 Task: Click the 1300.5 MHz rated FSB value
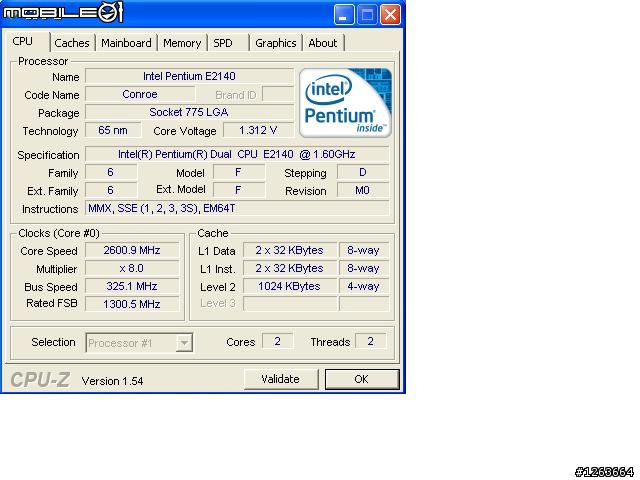click(x=132, y=304)
